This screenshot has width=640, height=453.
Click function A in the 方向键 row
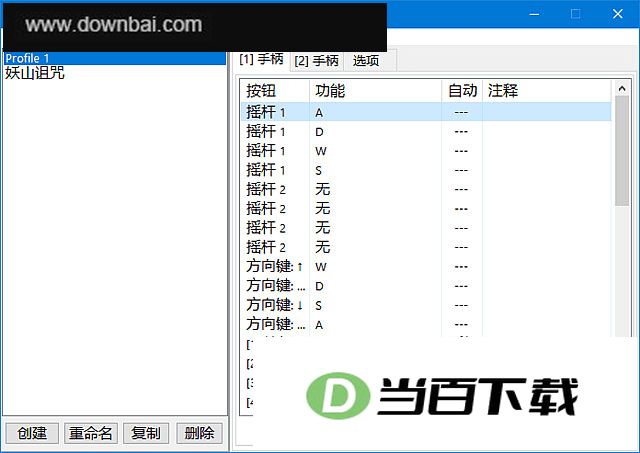pyautogui.click(x=319, y=325)
